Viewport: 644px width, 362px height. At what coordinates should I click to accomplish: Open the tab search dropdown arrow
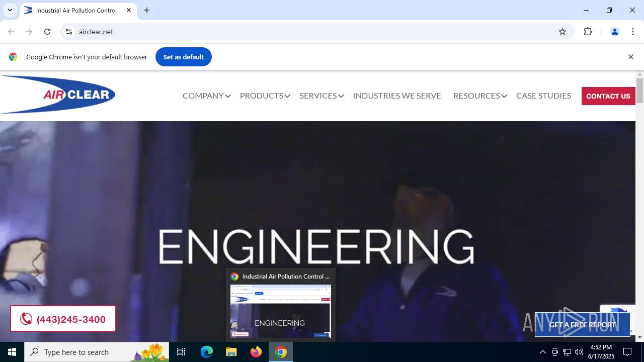[x=10, y=10]
